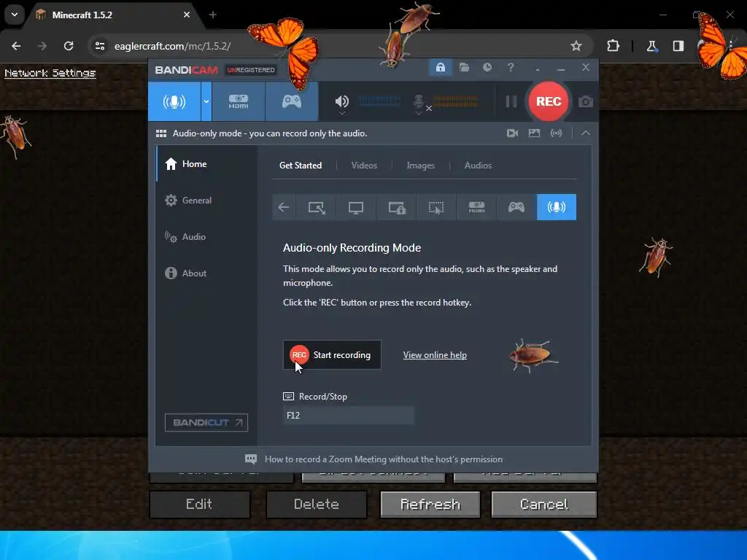Image resolution: width=747 pixels, height=560 pixels.
Task: Open the Audio settings section
Action: click(206, 237)
